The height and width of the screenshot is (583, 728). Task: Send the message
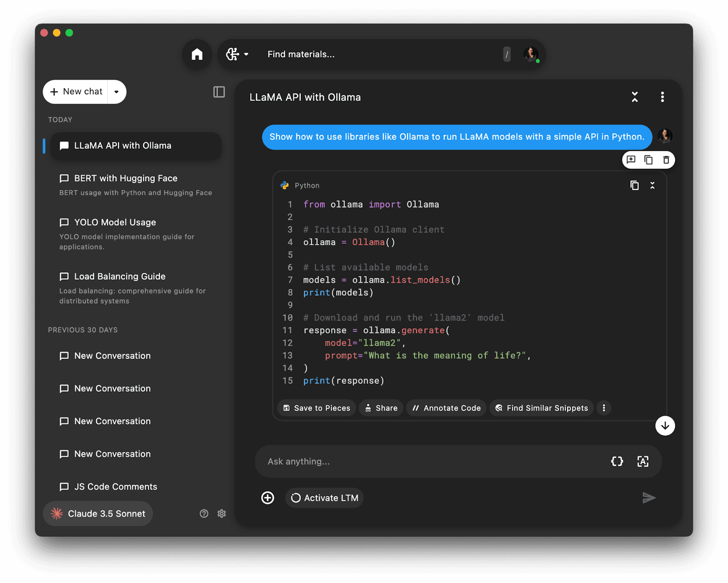[x=649, y=498]
